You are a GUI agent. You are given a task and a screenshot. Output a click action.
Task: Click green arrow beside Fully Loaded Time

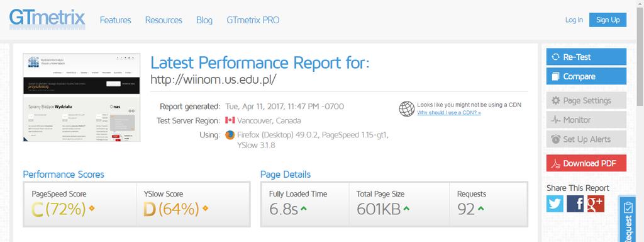[x=304, y=209]
